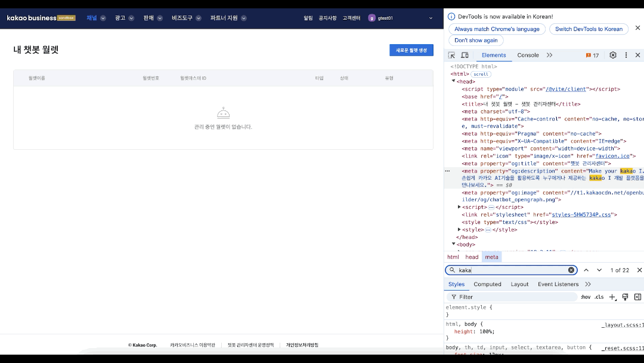Select the Styles tab
The height and width of the screenshot is (363, 644).
click(456, 284)
